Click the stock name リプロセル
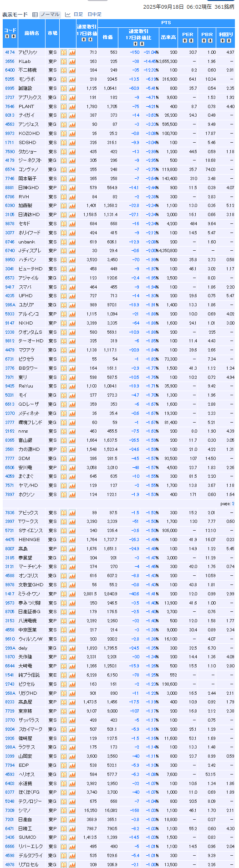The height and width of the screenshot is (868, 239). (28, 865)
